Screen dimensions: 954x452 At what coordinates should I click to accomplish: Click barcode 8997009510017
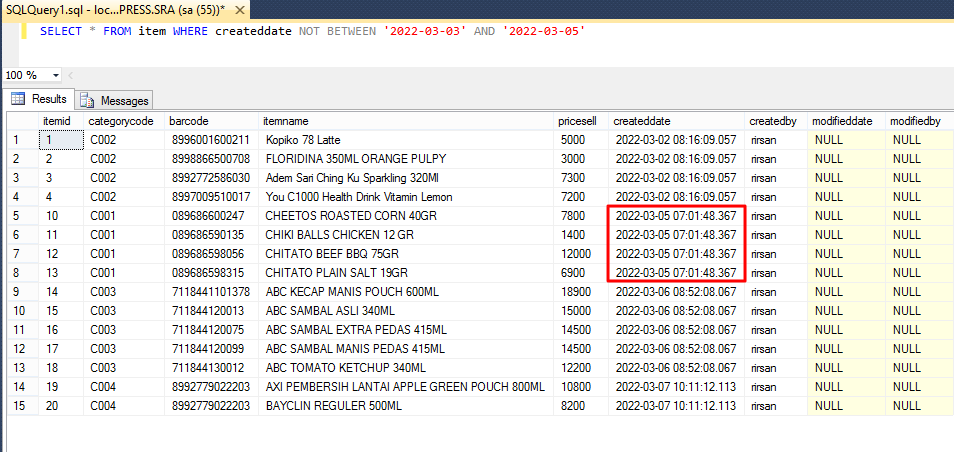(212, 197)
